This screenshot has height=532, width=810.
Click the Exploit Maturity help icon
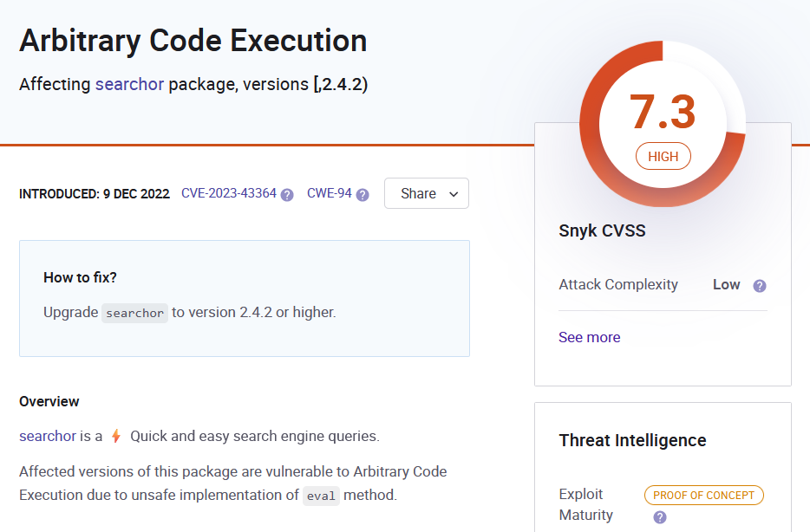[x=660, y=517]
